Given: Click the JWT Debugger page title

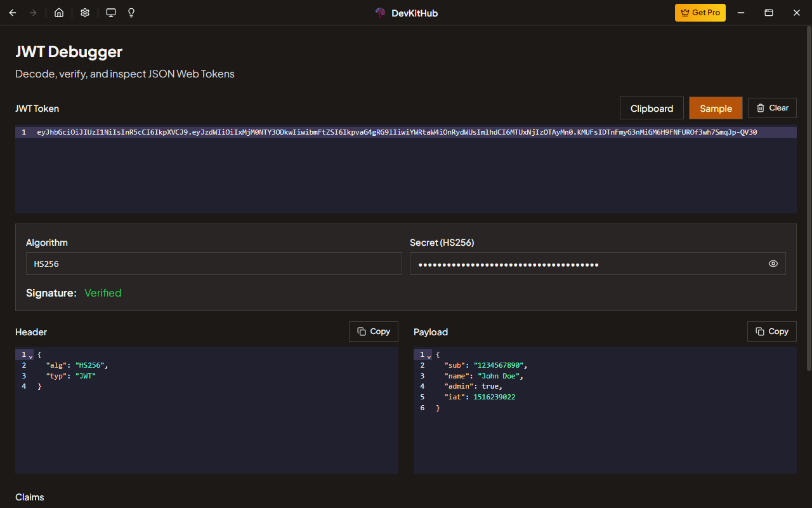Looking at the screenshot, I should tap(69, 51).
